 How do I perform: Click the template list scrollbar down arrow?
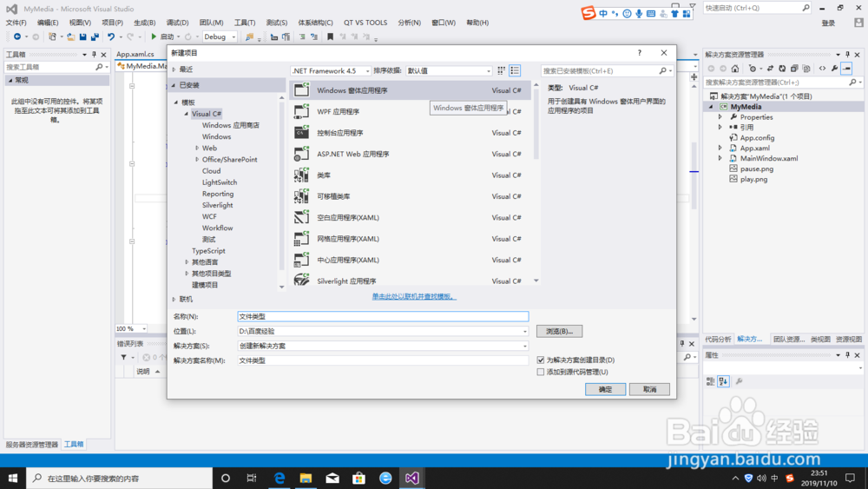[x=536, y=281]
